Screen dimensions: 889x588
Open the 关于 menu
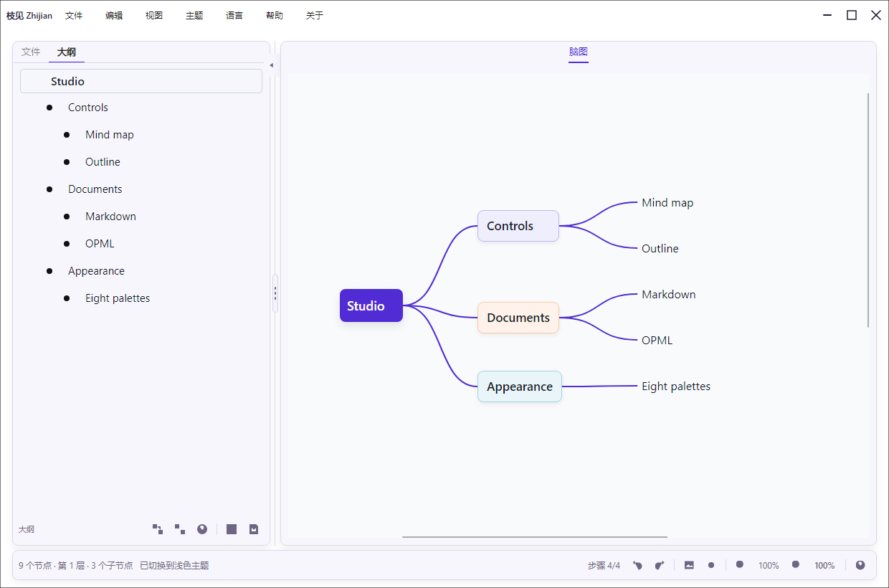[x=315, y=15]
